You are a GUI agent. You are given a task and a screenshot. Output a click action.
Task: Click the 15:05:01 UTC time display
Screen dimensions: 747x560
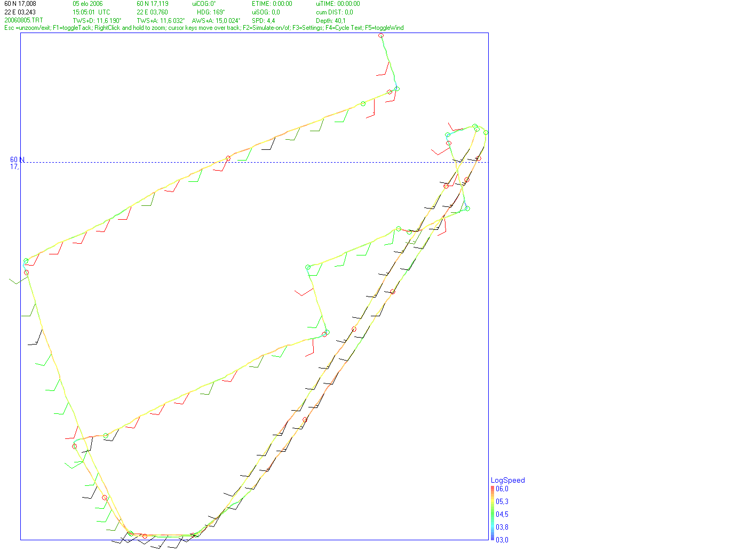pyautogui.click(x=92, y=12)
